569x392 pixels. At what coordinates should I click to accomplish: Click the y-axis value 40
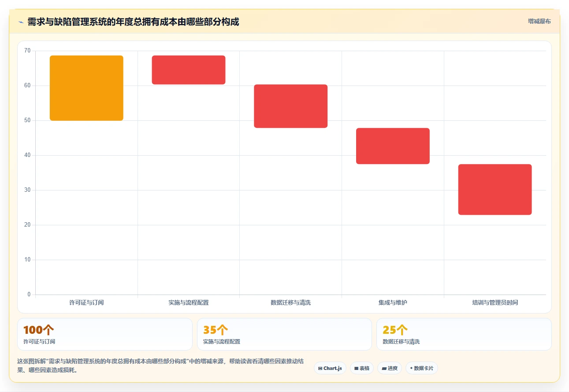tap(27, 155)
